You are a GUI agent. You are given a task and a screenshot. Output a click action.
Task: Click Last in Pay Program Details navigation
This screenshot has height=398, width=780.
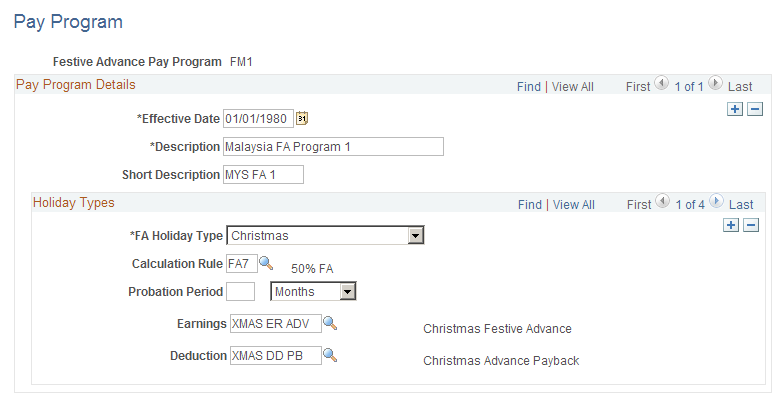[x=740, y=87]
